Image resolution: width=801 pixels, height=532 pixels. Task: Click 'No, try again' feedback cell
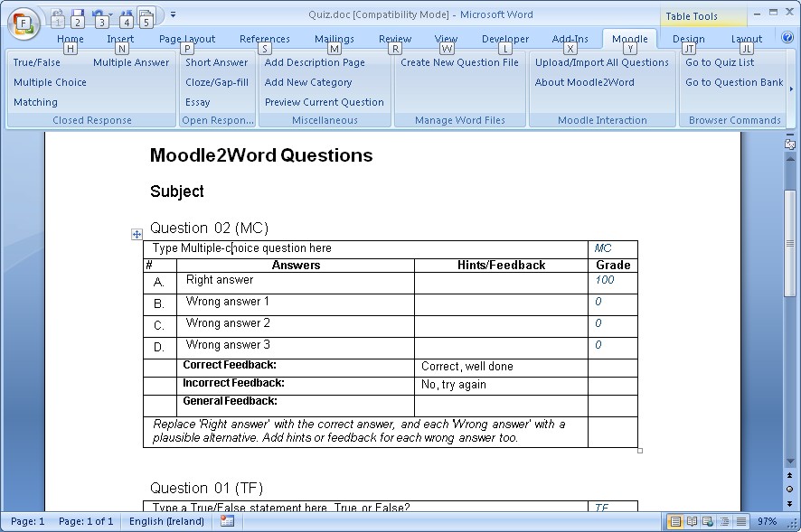(501, 386)
